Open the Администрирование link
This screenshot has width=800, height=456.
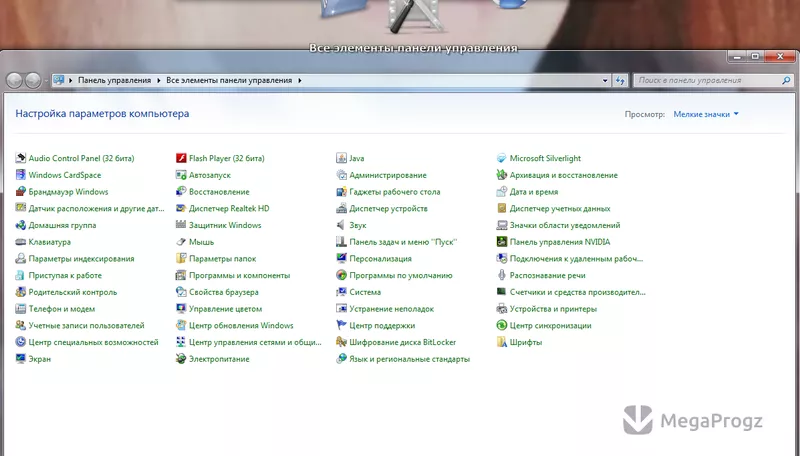coord(388,175)
